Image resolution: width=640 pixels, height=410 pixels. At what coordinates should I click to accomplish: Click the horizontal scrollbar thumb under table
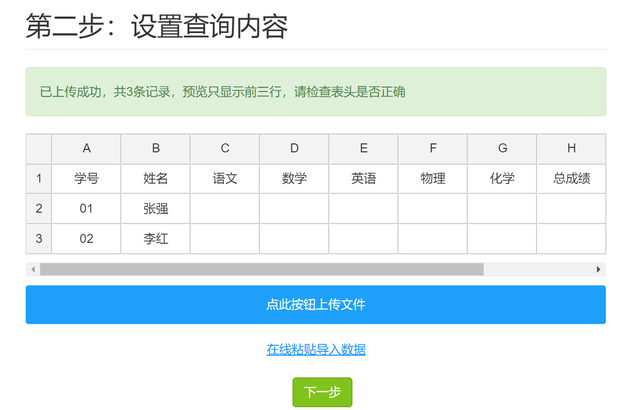[262, 269]
